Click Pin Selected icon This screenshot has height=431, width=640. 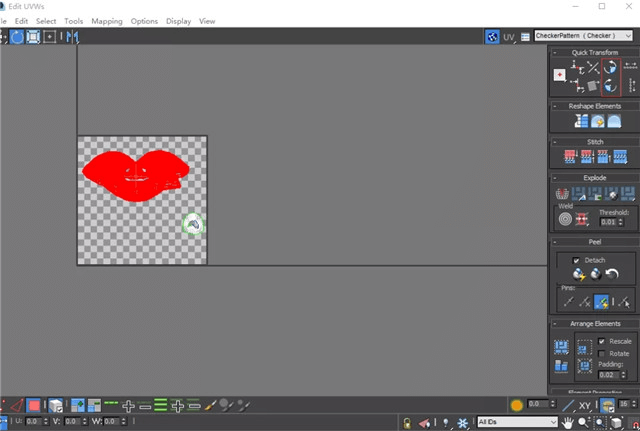coord(568,302)
